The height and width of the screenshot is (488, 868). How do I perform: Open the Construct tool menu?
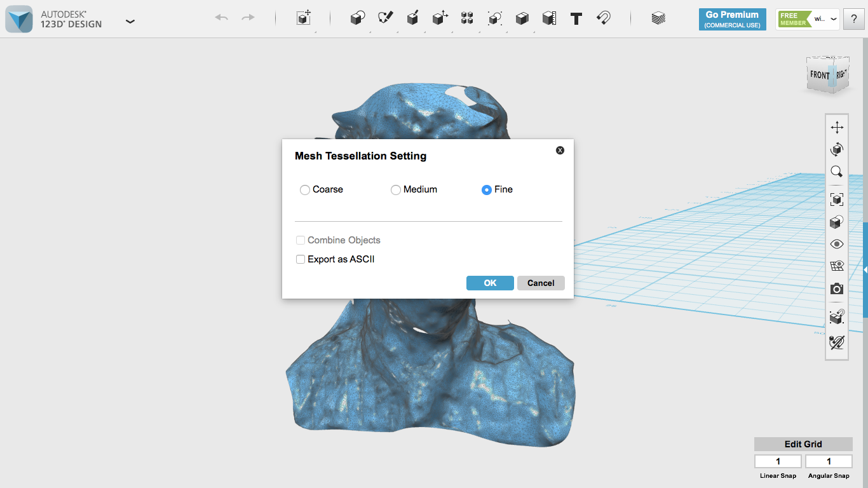click(x=412, y=18)
